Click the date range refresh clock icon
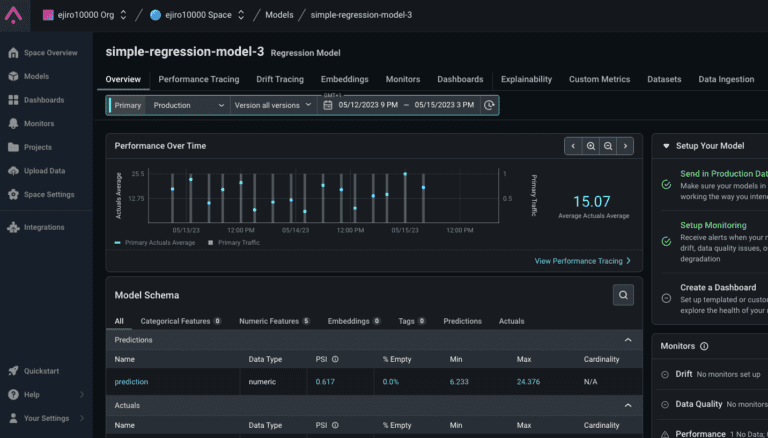 (x=488, y=105)
